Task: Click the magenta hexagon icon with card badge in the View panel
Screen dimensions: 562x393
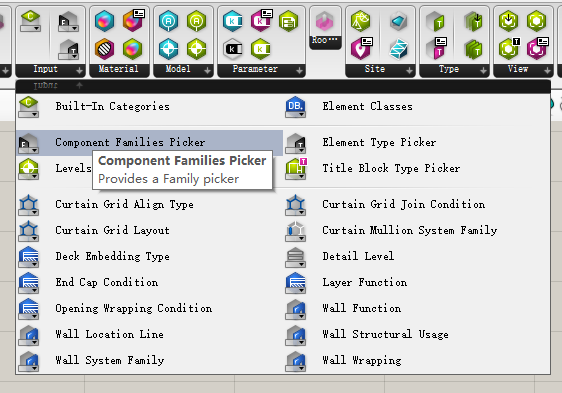Action: [538, 48]
